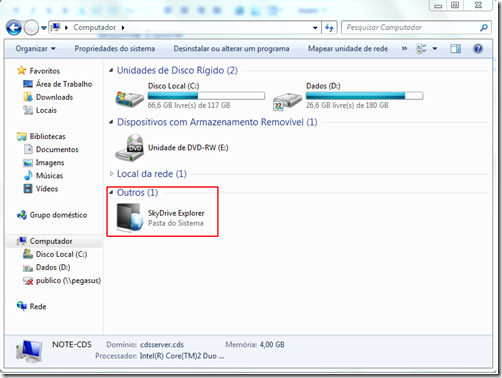This screenshot has width=502, height=378.
Task: Click the Músicas note icon
Action: coord(28,175)
